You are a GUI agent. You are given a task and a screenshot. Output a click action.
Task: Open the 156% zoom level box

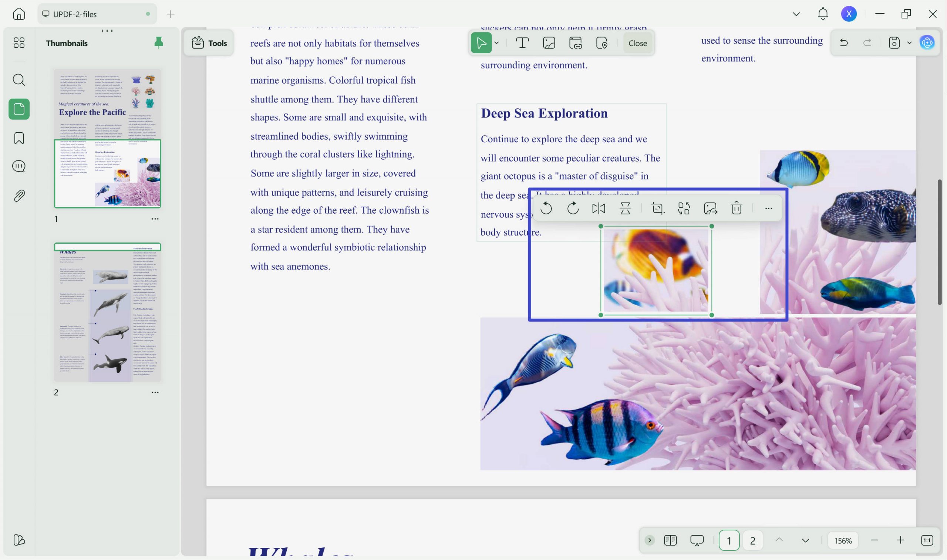[x=843, y=540]
